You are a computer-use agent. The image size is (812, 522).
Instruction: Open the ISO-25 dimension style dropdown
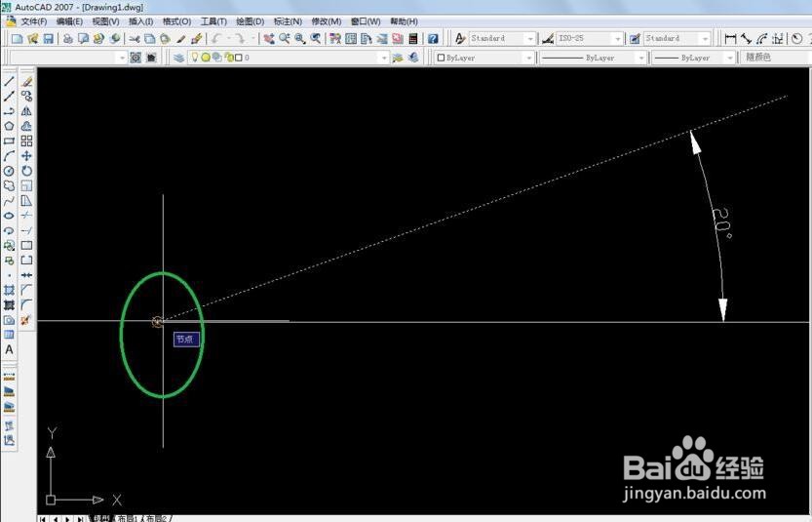(x=617, y=39)
